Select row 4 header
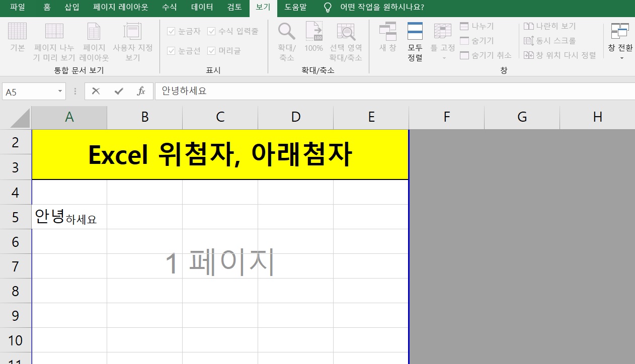Image resolution: width=635 pixels, height=364 pixels. point(16,193)
